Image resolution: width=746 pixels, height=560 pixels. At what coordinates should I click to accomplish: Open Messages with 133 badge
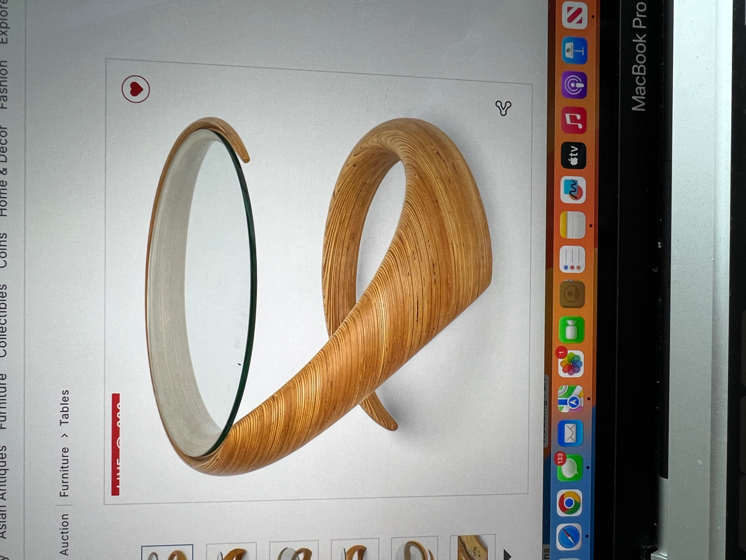[x=570, y=468]
